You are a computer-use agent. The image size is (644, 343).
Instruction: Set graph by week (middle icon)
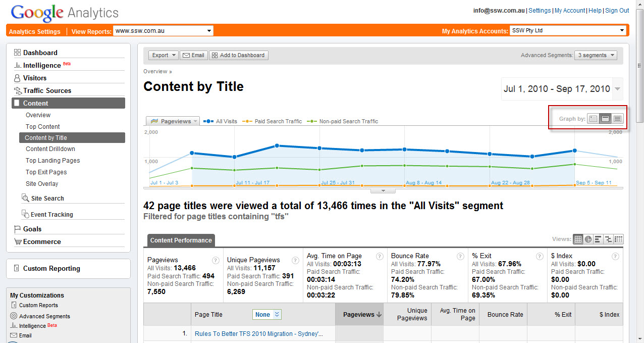point(605,119)
